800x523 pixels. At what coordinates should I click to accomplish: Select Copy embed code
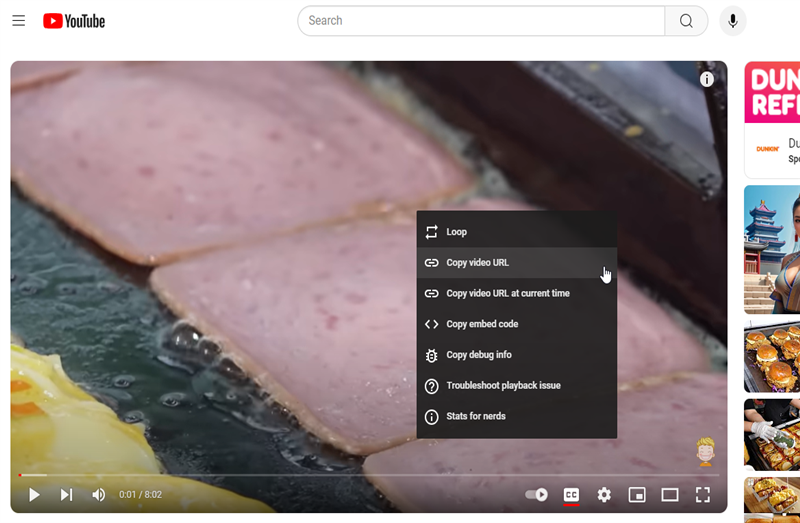[x=484, y=324]
